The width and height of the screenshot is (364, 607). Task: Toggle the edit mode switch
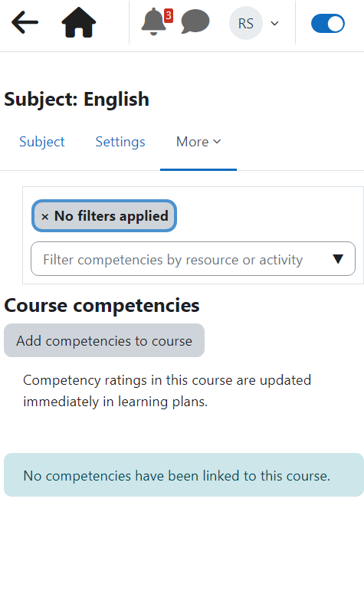(x=328, y=23)
